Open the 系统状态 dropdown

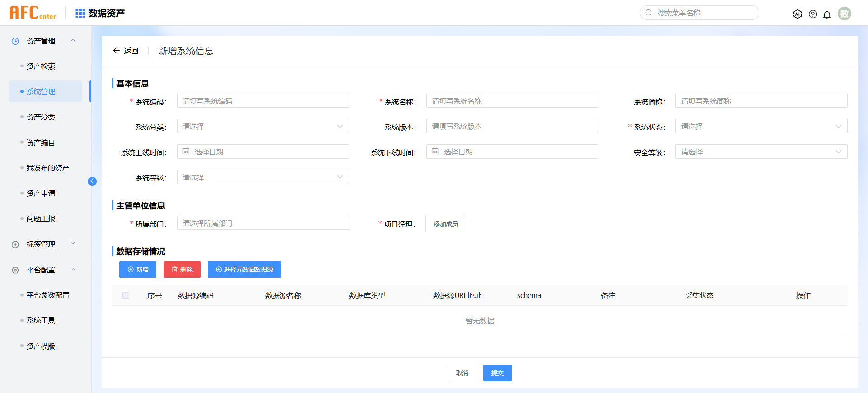point(761,126)
